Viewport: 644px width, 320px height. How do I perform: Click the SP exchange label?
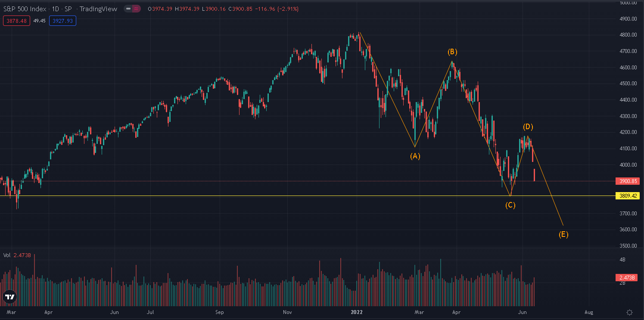tap(68, 9)
